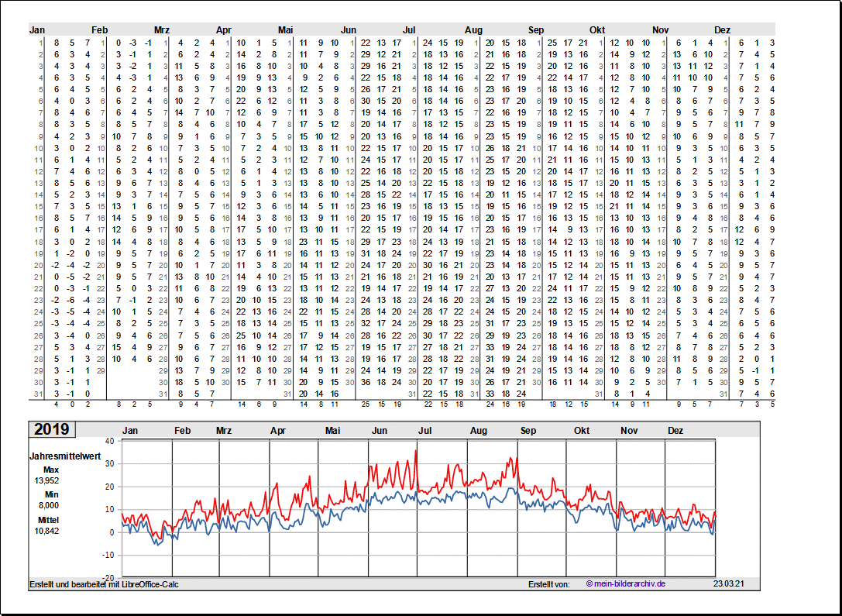842x616 pixels.
Task: Select the Sep label above the chart
Action: point(528,430)
